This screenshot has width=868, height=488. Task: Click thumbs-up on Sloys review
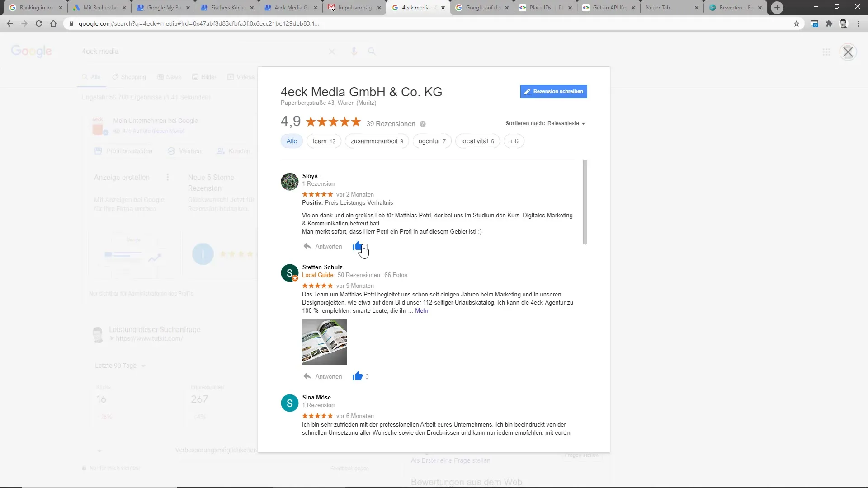click(x=358, y=246)
